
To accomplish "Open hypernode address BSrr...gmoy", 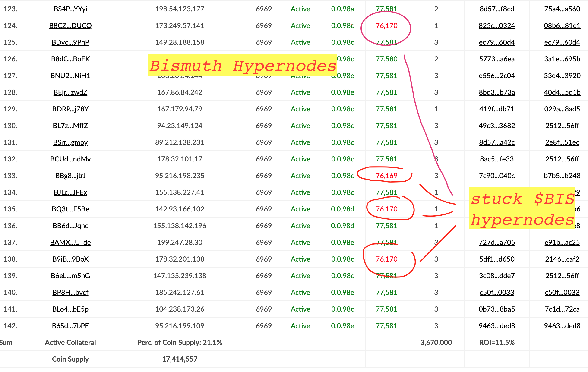I will click(x=70, y=142).
